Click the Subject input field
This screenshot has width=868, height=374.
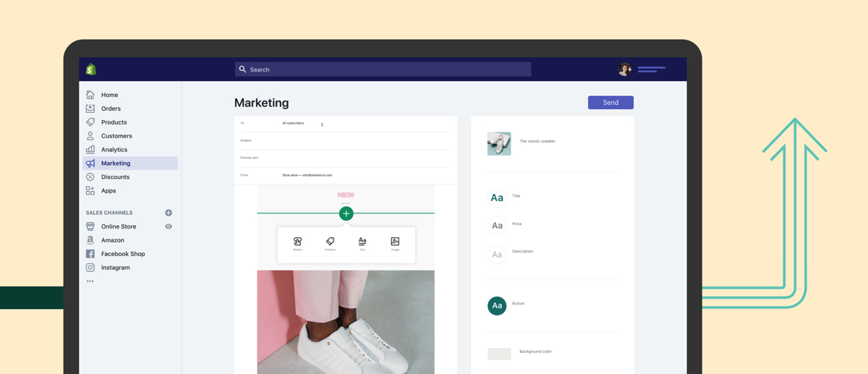(x=346, y=140)
